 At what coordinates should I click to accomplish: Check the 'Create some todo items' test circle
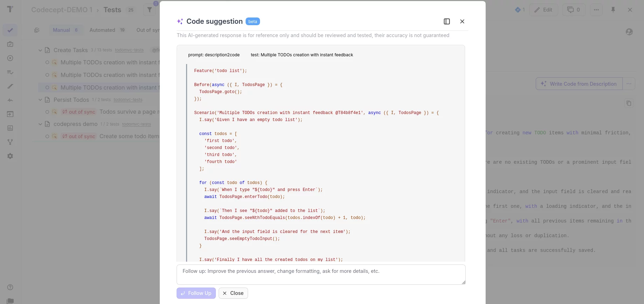coord(47,136)
